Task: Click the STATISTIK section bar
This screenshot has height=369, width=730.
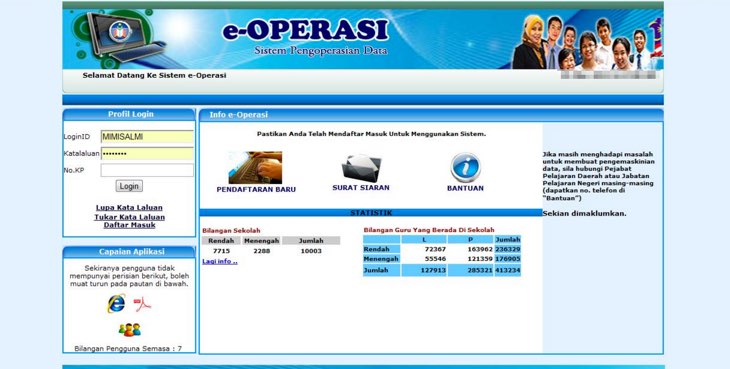Action: (x=371, y=213)
